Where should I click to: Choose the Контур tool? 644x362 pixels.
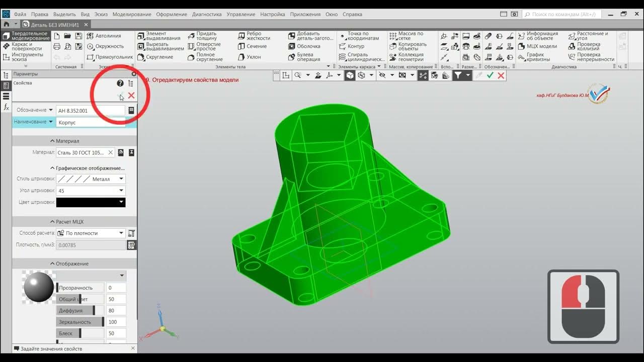click(352, 46)
